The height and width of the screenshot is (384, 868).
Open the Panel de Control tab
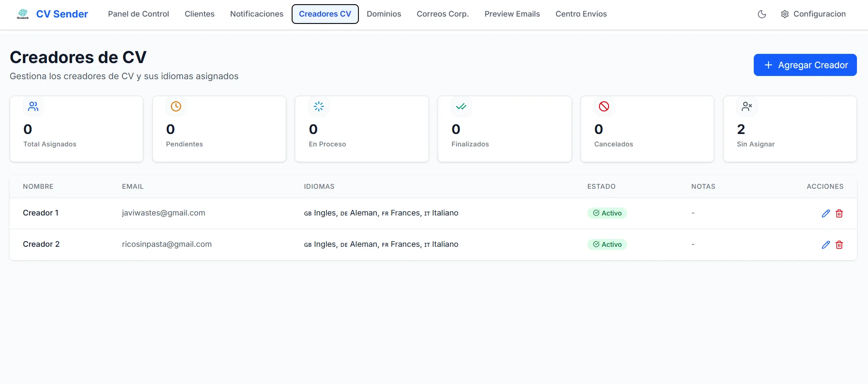click(x=139, y=14)
